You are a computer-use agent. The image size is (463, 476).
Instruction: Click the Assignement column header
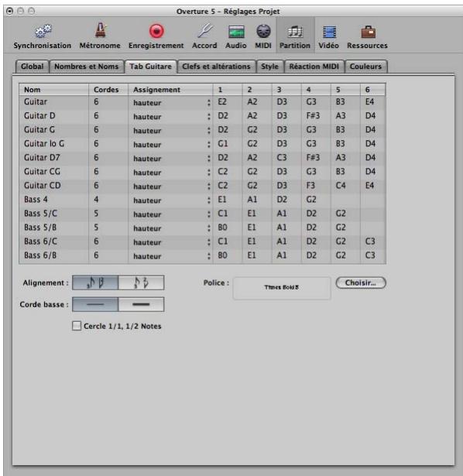(x=170, y=90)
